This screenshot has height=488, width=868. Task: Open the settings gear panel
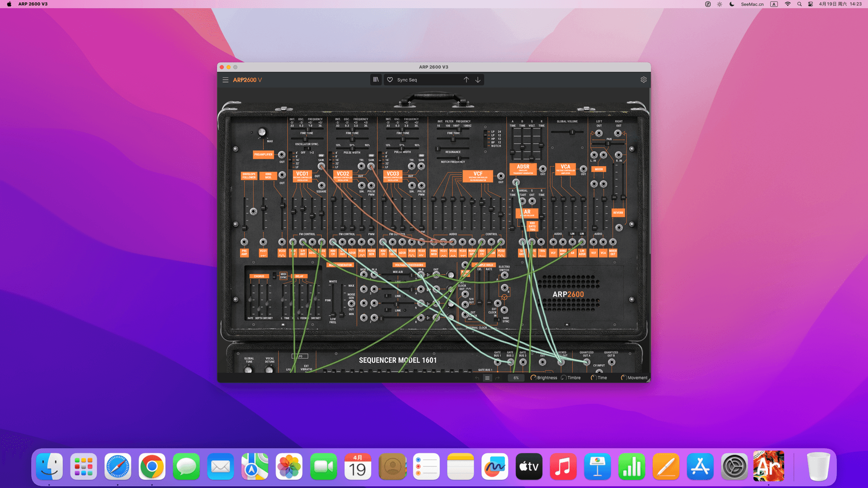coord(643,80)
